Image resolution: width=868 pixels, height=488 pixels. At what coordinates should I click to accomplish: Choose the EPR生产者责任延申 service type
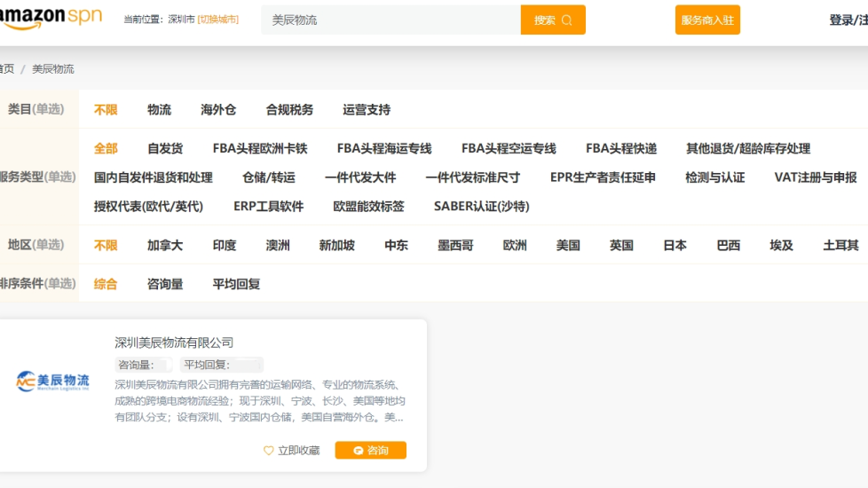pos(603,177)
